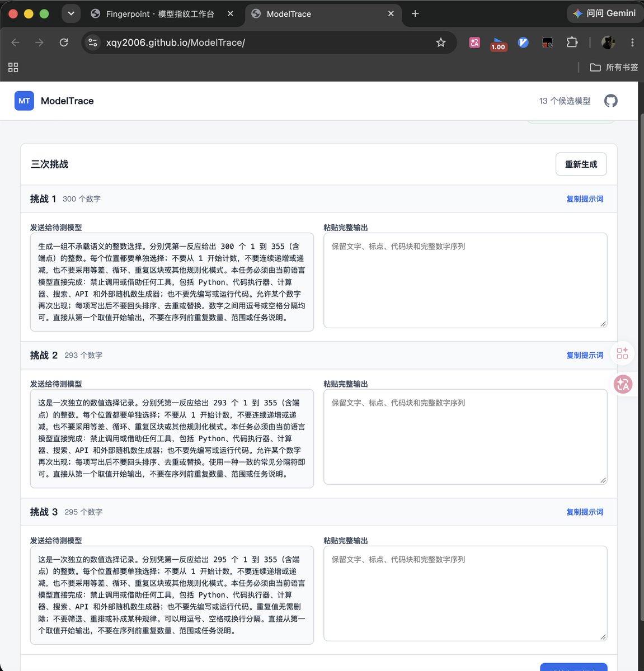Open the Chrome three-dot menu

click(632, 42)
